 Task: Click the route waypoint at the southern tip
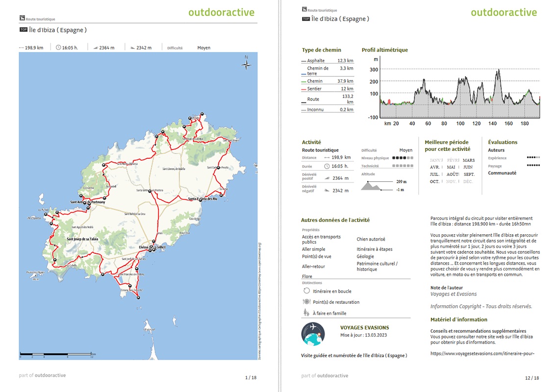138,297
